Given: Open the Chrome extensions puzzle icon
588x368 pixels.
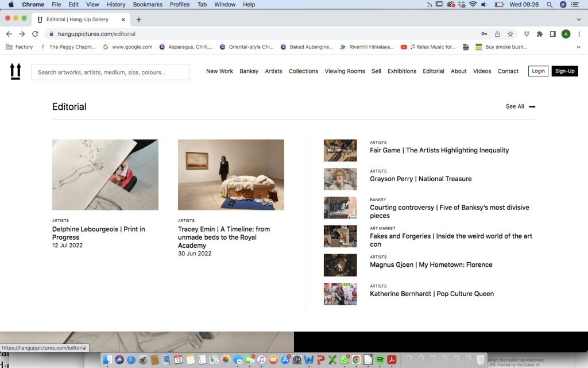Looking at the screenshot, I should pyautogui.click(x=540, y=34).
